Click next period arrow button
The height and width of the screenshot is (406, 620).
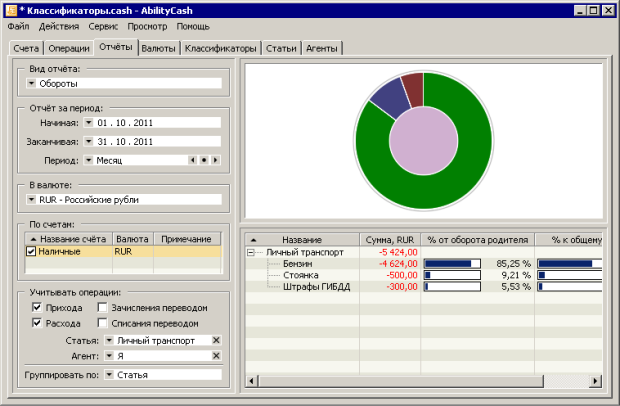[x=215, y=160]
